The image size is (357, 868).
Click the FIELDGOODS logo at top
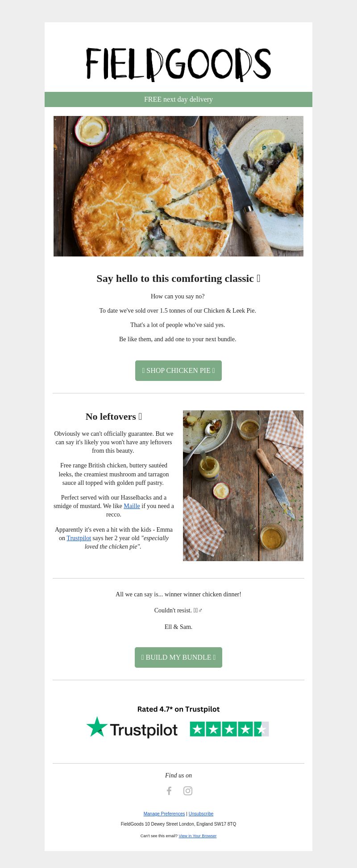178,65
